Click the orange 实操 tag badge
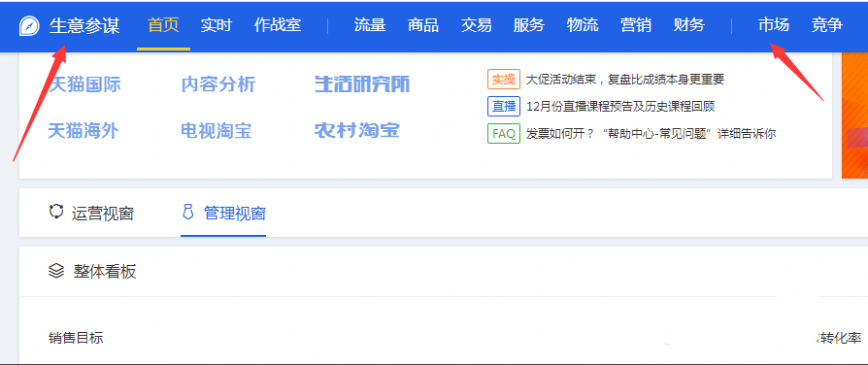The width and height of the screenshot is (868, 365). (x=504, y=80)
